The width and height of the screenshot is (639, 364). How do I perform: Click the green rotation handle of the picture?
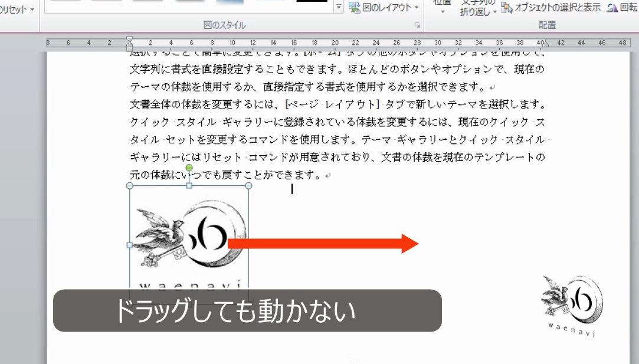[189, 168]
